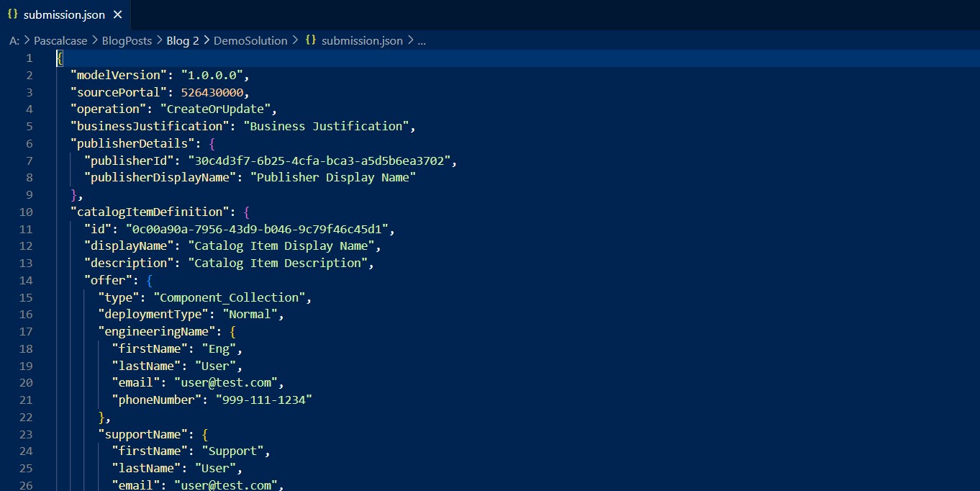Open the BlogPosts breadcrumb dropdown
The height and width of the screenshot is (491, 980).
point(127,41)
